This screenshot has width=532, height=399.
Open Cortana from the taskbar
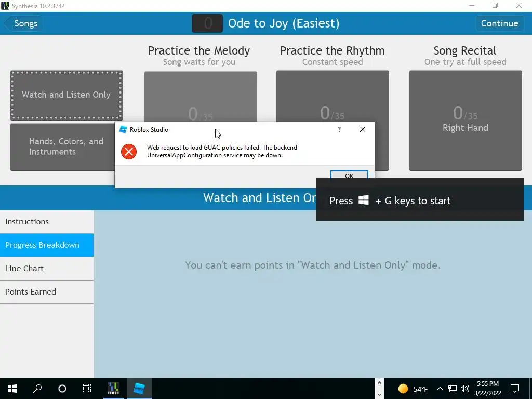(62, 389)
